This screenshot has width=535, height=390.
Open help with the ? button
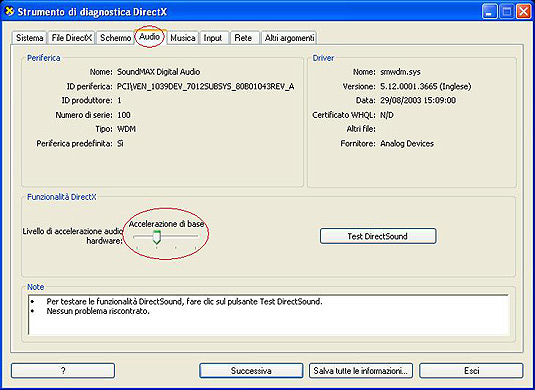click(63, 371)
